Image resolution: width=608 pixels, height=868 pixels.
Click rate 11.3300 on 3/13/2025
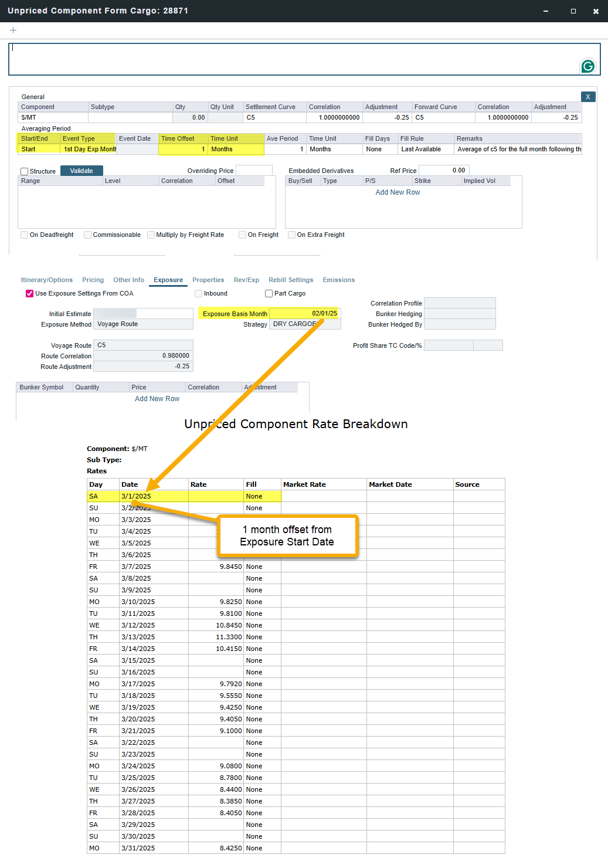point(229,637)
